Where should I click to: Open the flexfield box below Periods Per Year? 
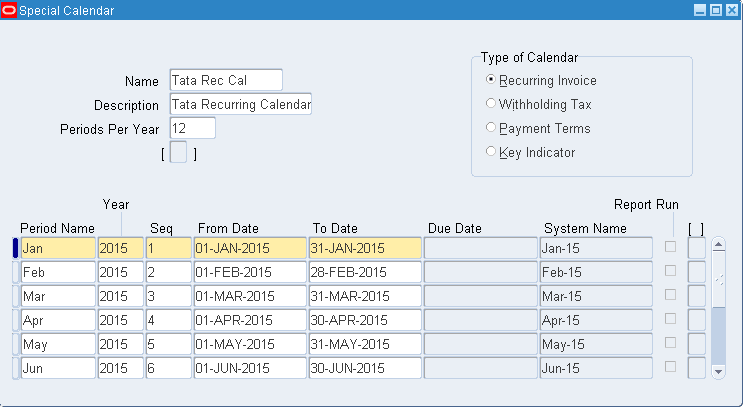[x=178, y=153]
